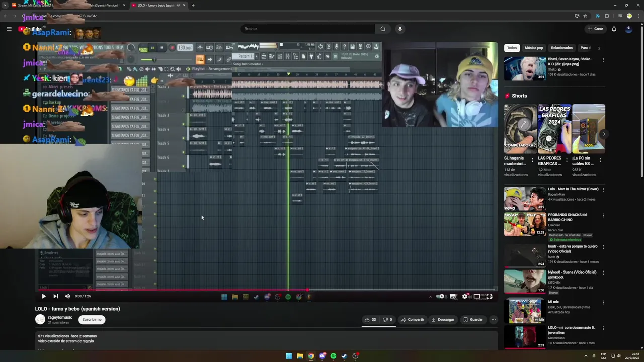Click the search magnifier button
This screenshot has width=644, height=362.
click(x=383, y=29)
